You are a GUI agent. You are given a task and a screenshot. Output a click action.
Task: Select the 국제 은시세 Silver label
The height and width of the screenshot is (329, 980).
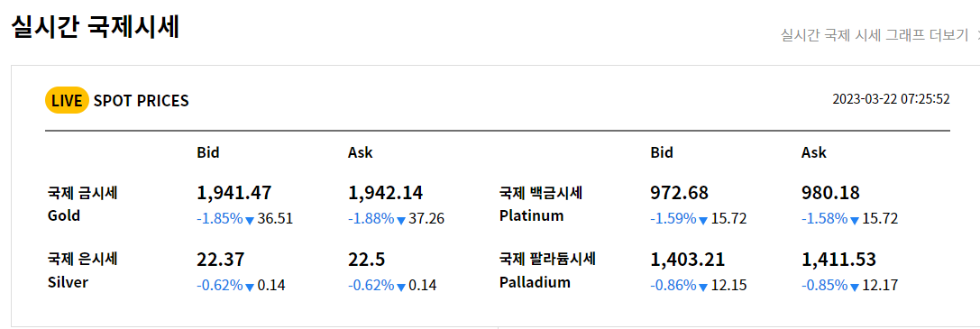tap(83, 270)
